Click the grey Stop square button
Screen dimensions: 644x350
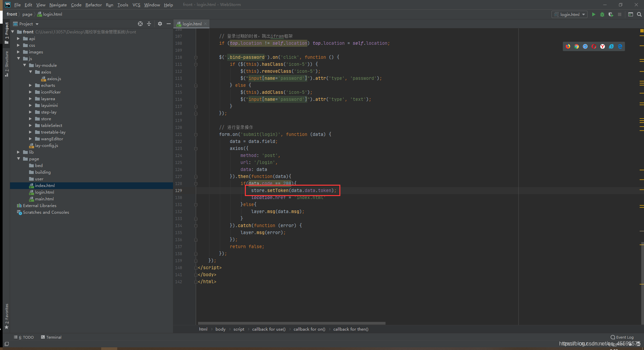click(x=620, y=14)
